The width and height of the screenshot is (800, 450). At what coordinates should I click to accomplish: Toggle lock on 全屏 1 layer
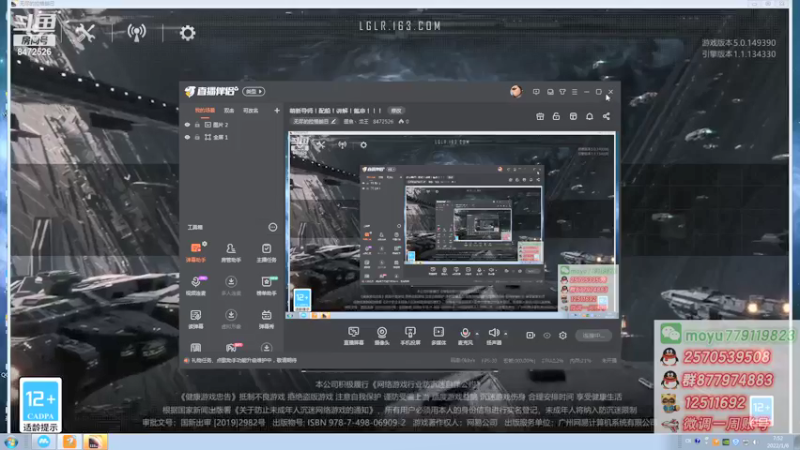click(197, 137)
